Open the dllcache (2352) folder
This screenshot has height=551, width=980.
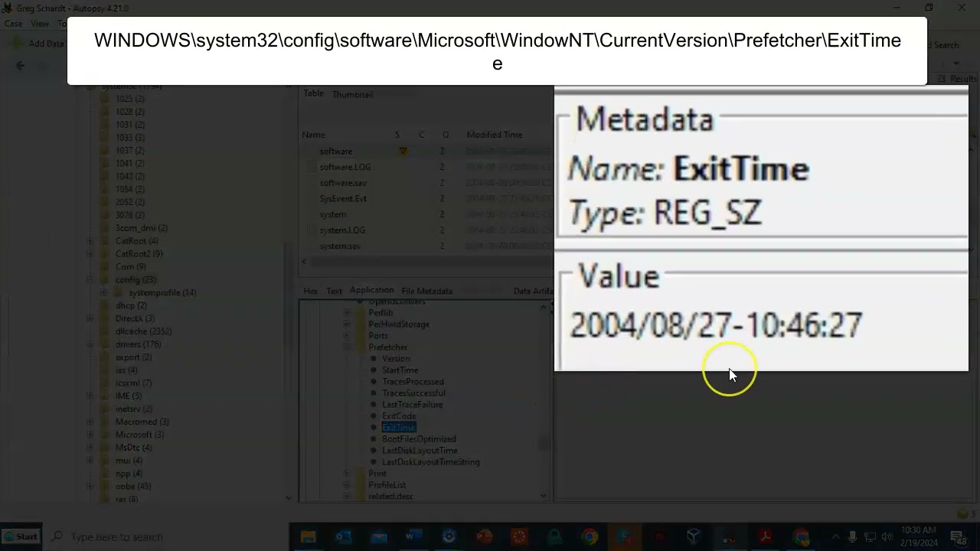click(x=143, y=331)
